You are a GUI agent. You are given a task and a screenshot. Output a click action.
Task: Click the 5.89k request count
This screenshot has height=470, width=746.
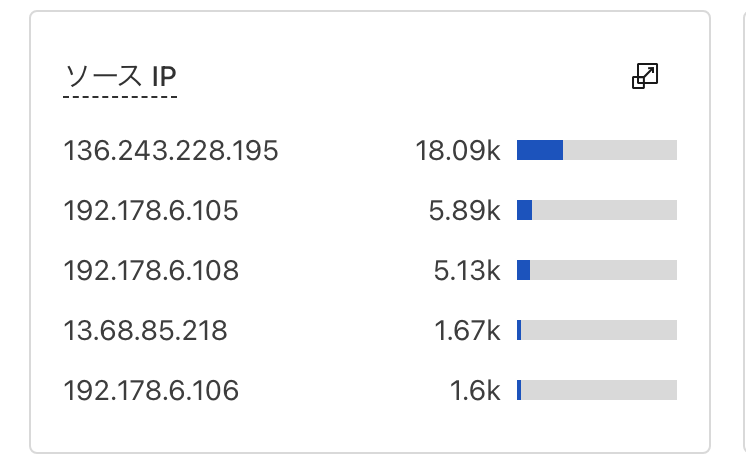click(x=464, y=211)
